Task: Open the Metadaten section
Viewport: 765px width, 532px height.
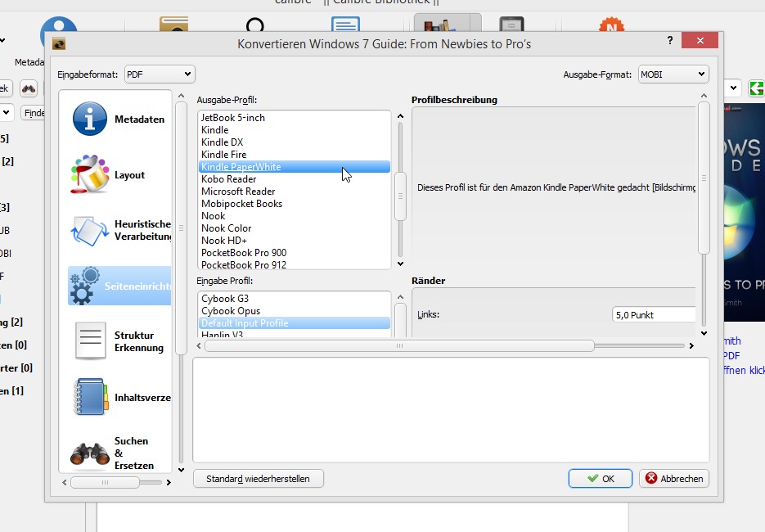Action: pos(119,119)
